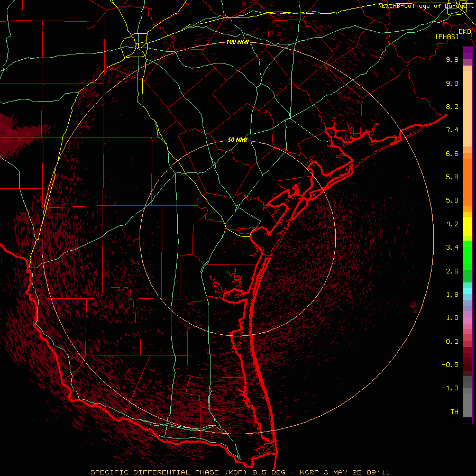This screenshot has width=476, height=476.
Task: Click the 9.0 scale value
Action: [452, 83]
